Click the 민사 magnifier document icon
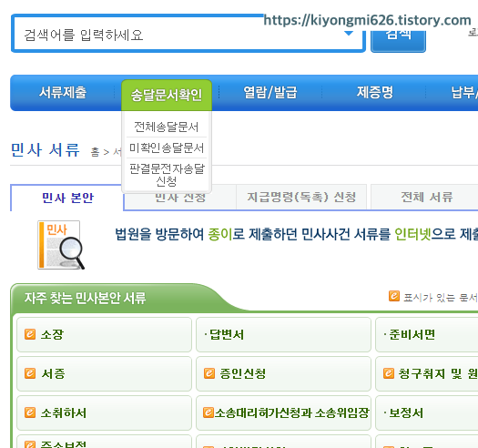 (61, 245)
